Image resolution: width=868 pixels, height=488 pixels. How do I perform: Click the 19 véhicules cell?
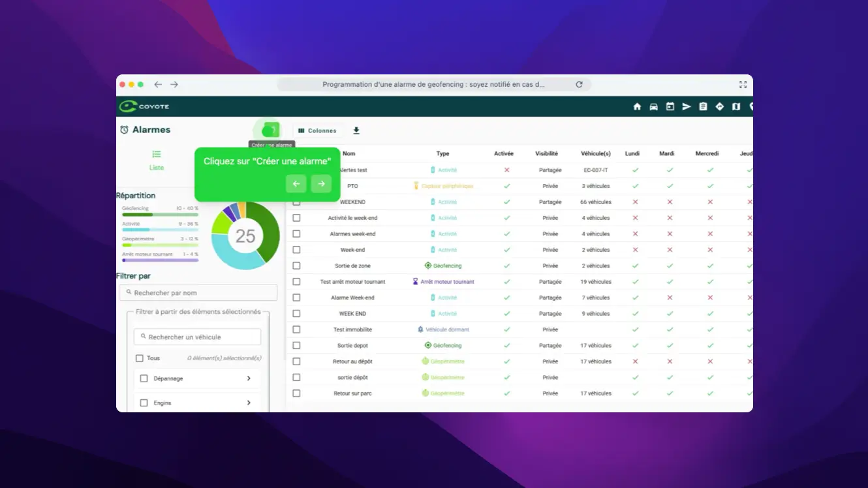point(596,282)
